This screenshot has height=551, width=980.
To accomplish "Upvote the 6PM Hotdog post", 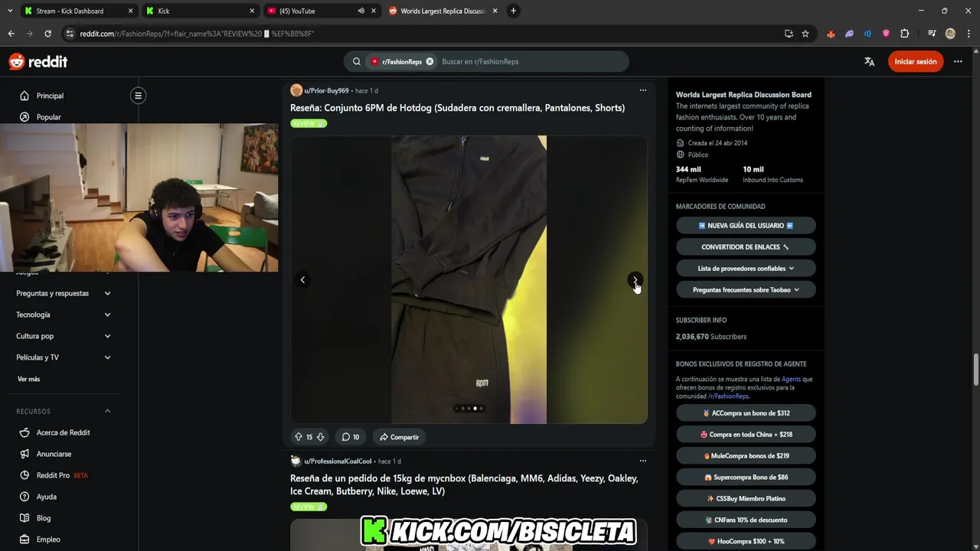I will point(299,437).
